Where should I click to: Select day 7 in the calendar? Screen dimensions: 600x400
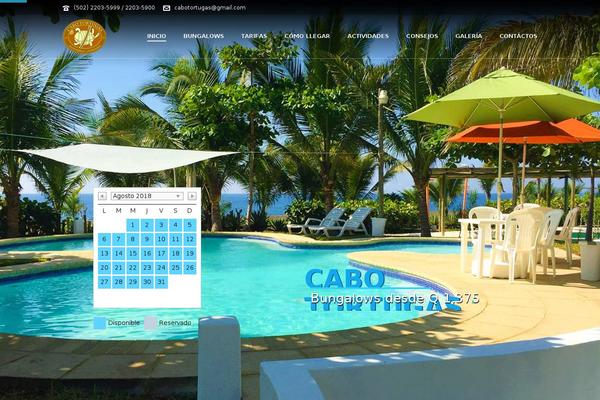click(x=118, y=239)
